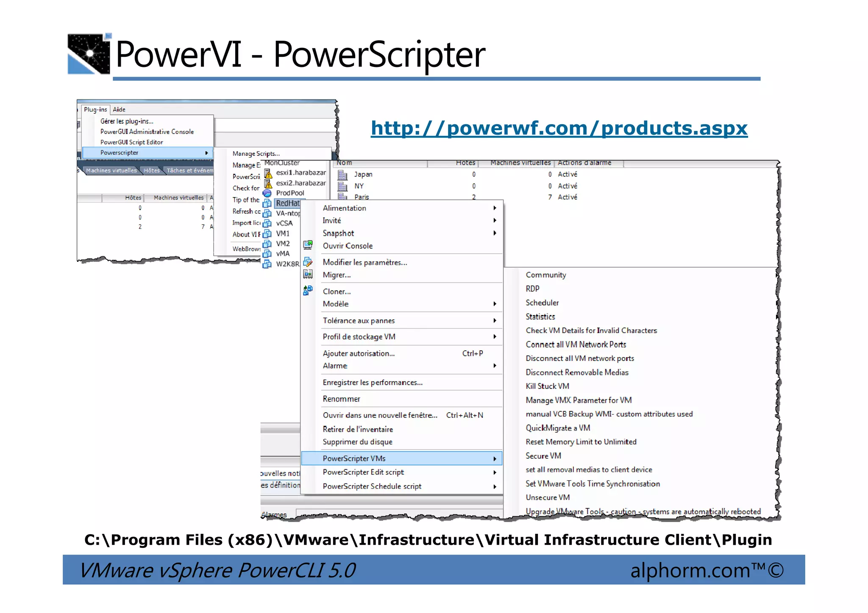This screenshot has width=868, height=613.
Task: Expand the PowerScripter Schedule script arrow
Action: click(x=495, y=487)
